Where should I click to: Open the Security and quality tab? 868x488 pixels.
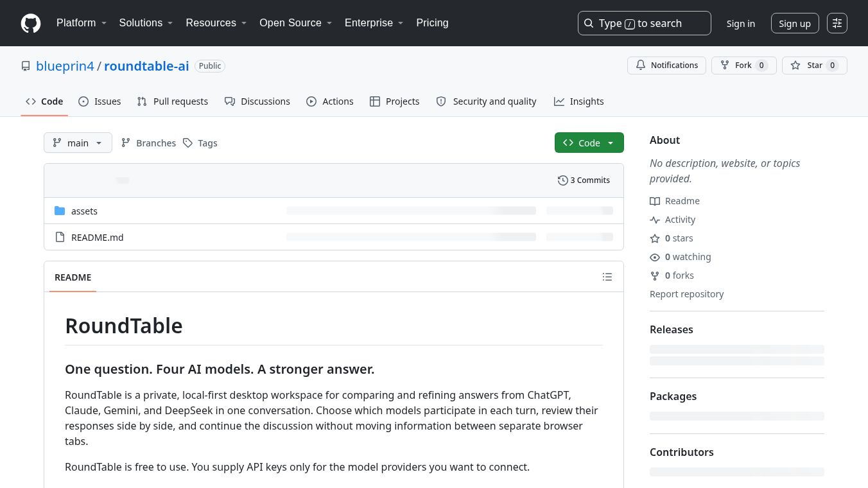pos(486,101)
